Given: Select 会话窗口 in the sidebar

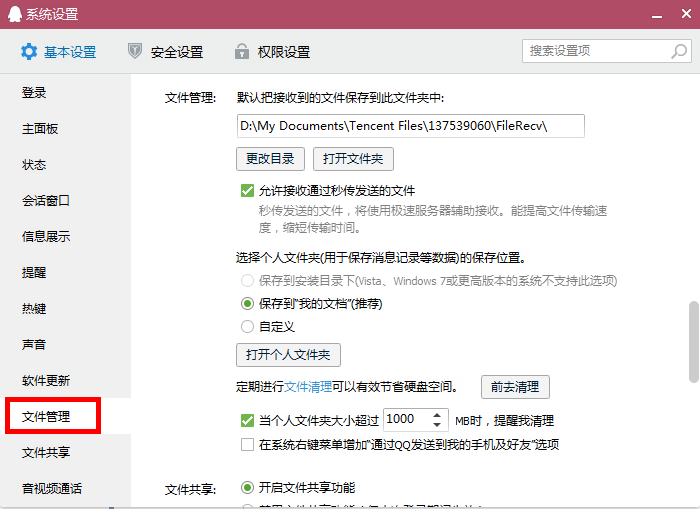Looking at the screenshot, I should (46, 200).
